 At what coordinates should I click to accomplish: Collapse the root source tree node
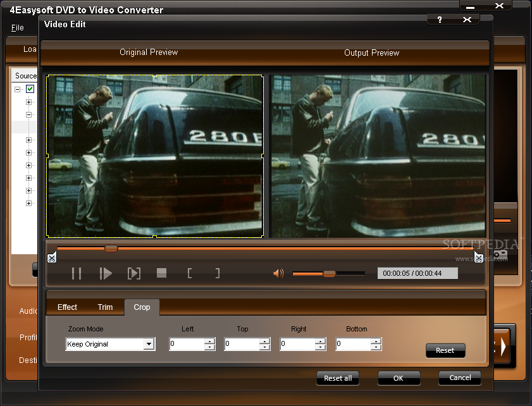(17, 89)
